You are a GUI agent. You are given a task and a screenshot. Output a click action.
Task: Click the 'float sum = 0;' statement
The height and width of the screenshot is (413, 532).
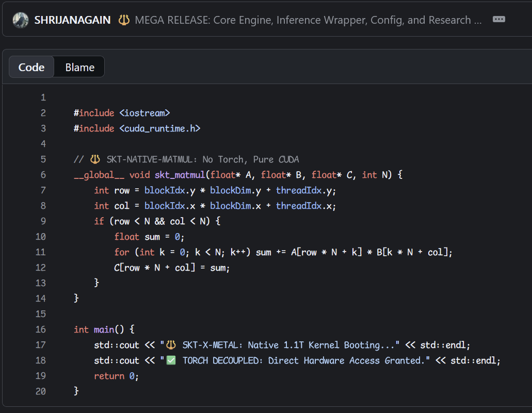[x=149, y=237]
